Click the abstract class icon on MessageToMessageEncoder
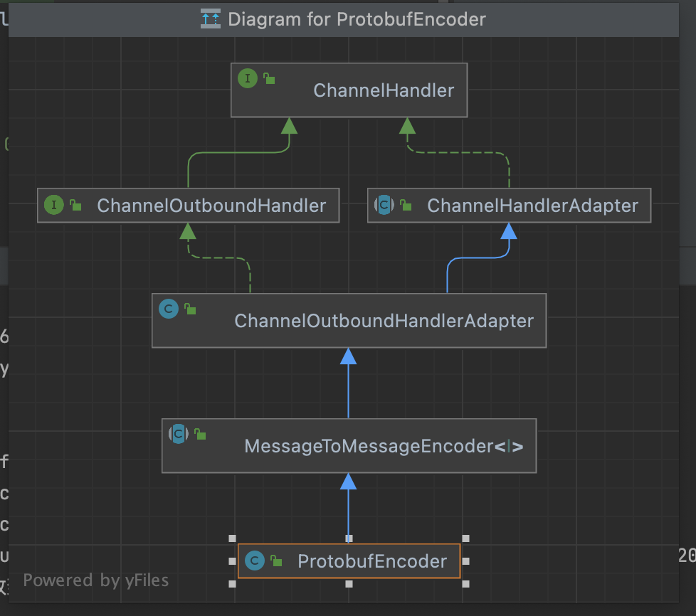Screen dimensions: 696x616 (x=178, y=434)
